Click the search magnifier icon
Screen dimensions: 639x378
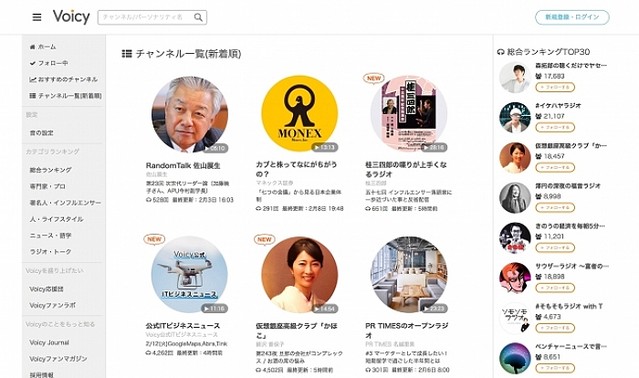tap(198, 18)
